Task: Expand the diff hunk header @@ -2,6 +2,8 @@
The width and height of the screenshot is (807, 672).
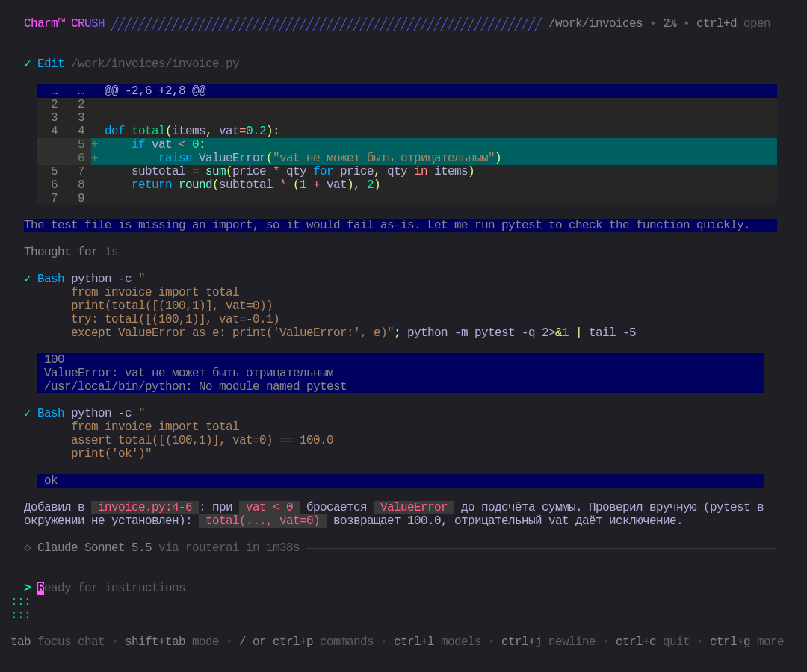Action: [x=155, y=91]
